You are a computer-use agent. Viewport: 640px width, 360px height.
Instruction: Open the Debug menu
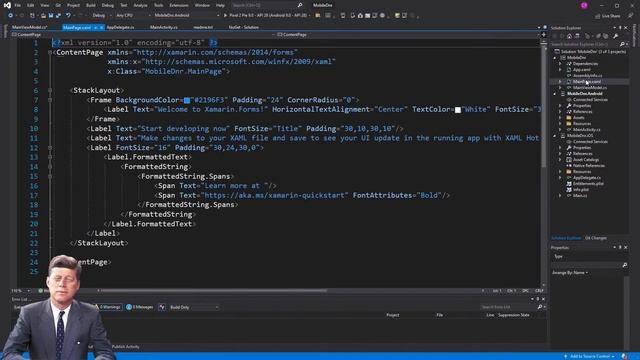tap(108, 5)
